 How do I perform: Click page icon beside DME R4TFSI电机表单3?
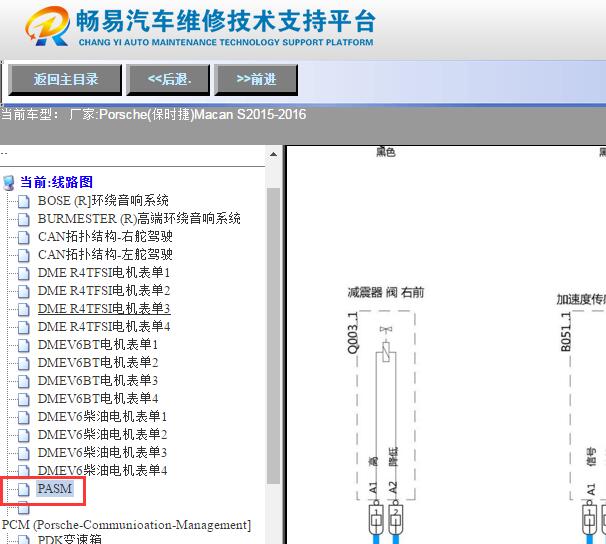[x=24, y=309]
